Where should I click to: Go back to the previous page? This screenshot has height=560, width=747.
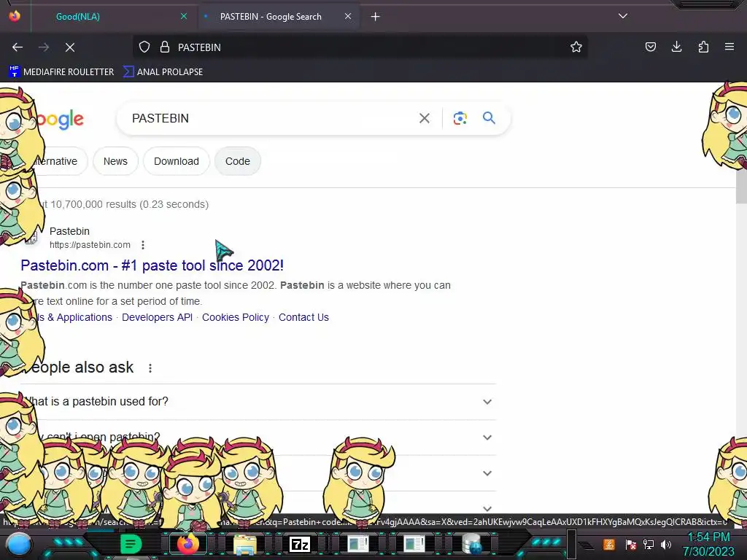tap(18, 47)
